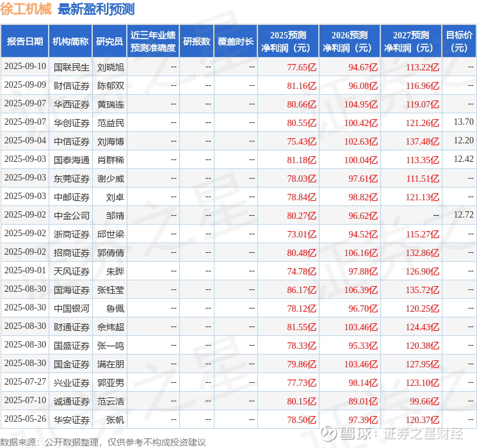Click analyst 刘晓旭
477x448 pixels.
(110, 67)
